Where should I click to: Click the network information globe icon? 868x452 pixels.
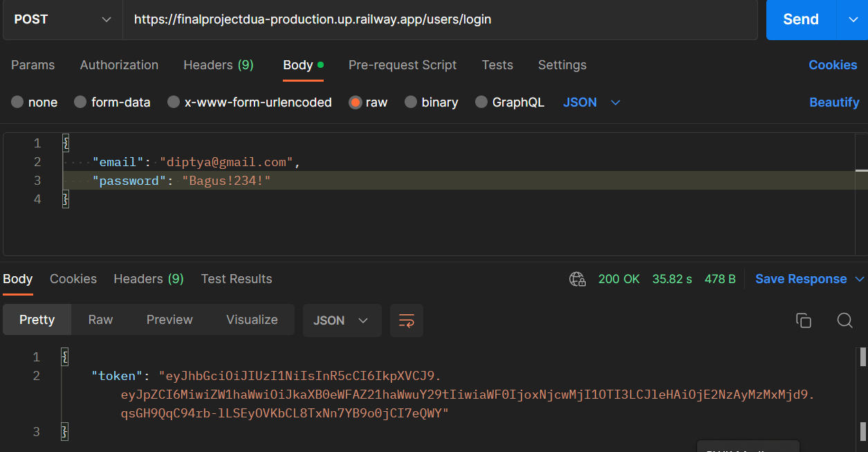pos(578,279)
